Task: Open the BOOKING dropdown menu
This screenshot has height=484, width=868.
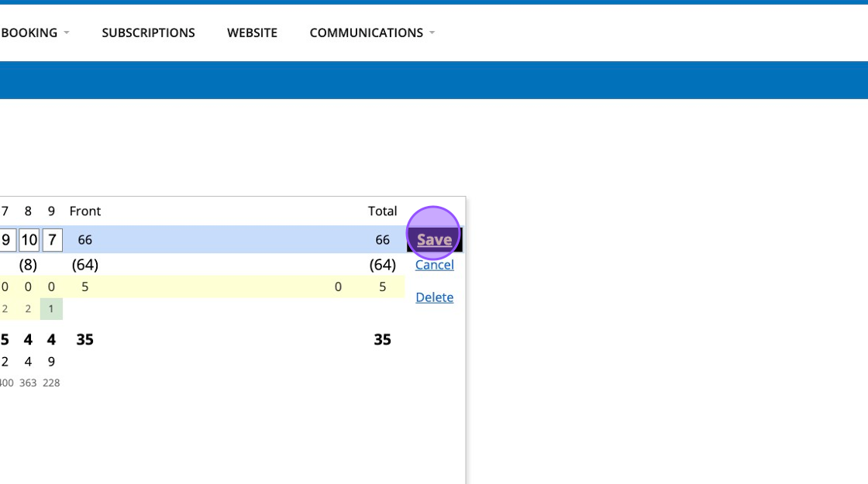Action: click(x=34, y=33)
